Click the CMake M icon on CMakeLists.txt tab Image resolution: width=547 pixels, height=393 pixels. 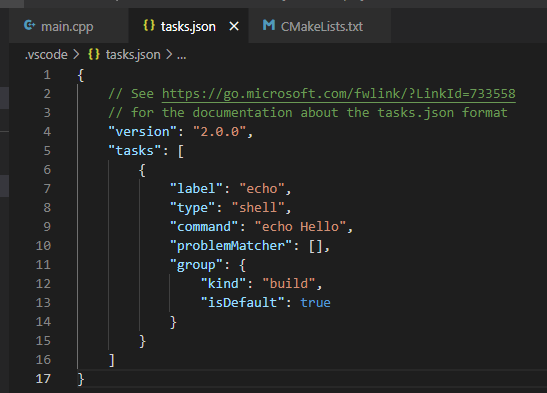point(269,25)
